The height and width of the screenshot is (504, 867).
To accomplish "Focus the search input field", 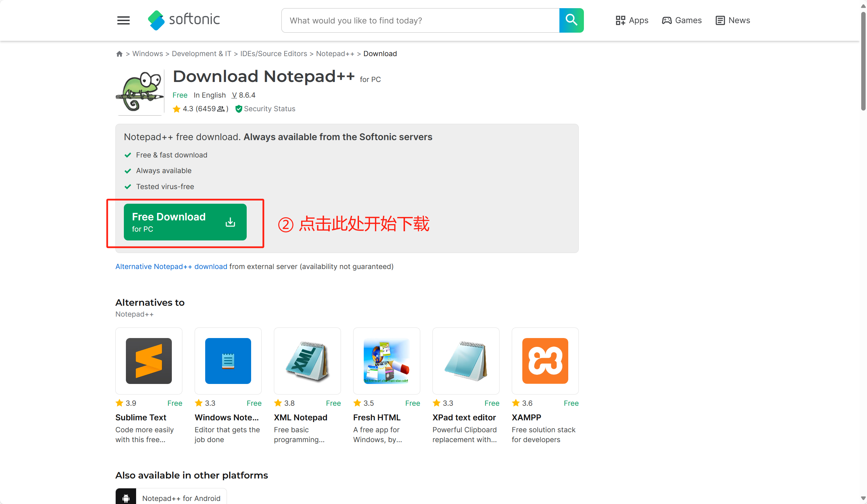I will pyautogui.click(x=420, y=20).
